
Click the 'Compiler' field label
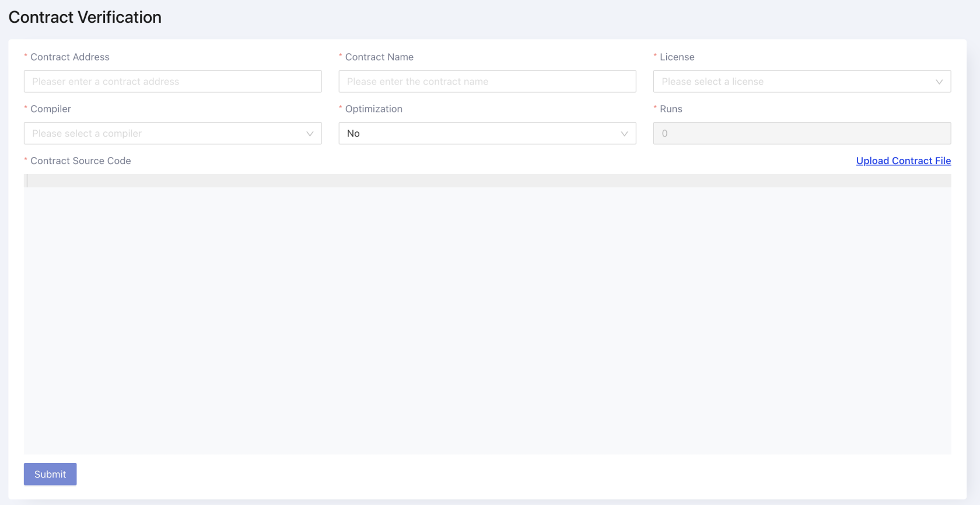(51, 109)
